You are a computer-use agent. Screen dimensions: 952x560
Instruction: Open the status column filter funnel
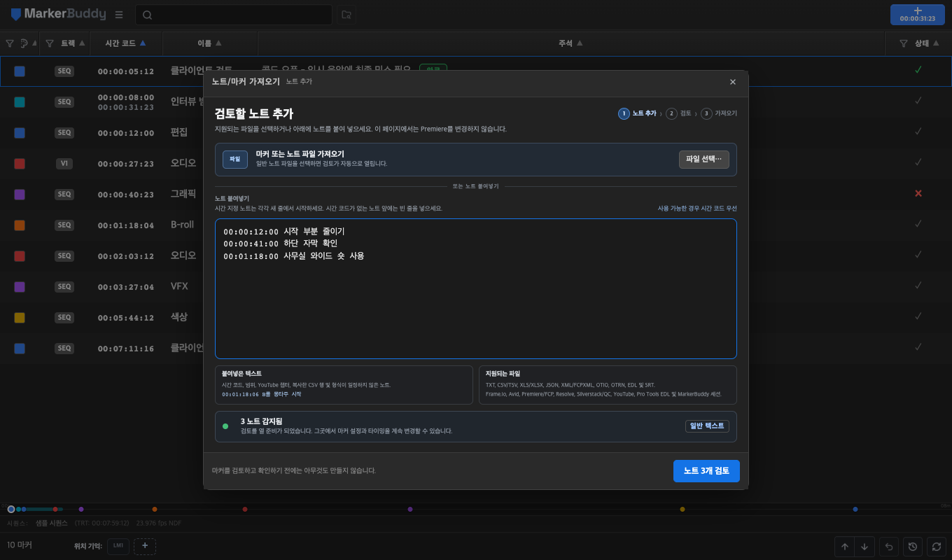click(x=904, y=43)
